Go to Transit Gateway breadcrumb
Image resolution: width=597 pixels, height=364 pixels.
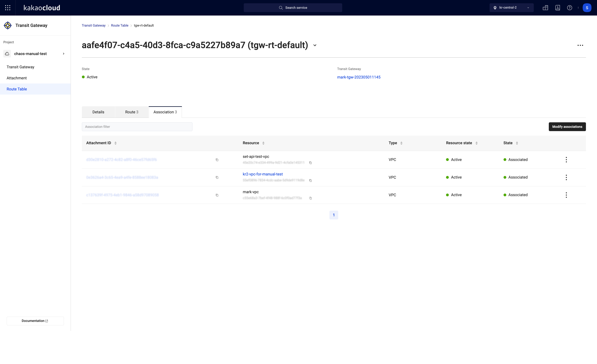[x=94, y=25]
